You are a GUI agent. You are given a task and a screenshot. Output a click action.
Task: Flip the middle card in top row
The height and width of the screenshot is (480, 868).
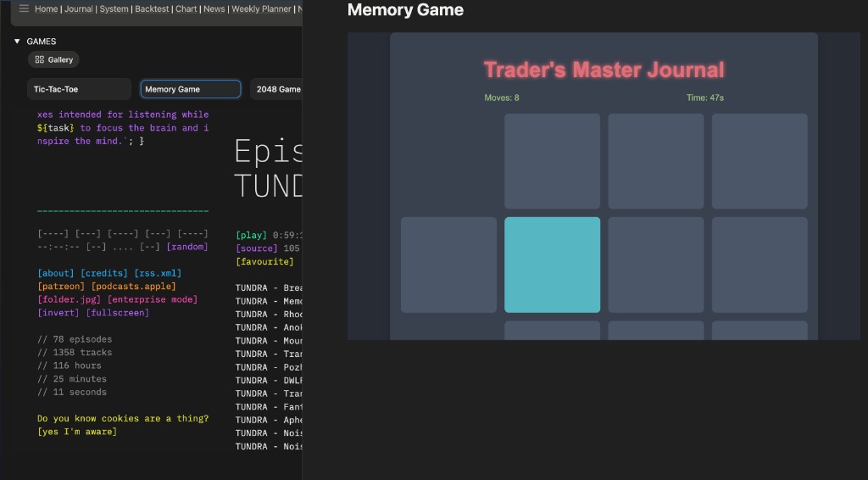coord(656,161)
